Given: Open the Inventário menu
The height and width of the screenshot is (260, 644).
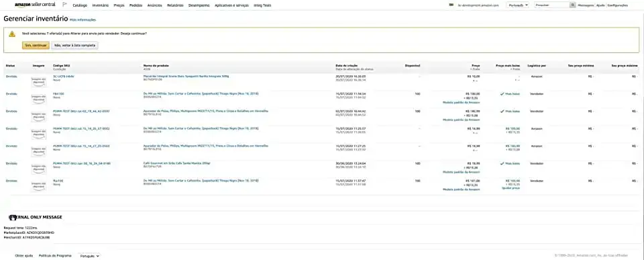Looking at the screenshot, I should tap(101, 6).
